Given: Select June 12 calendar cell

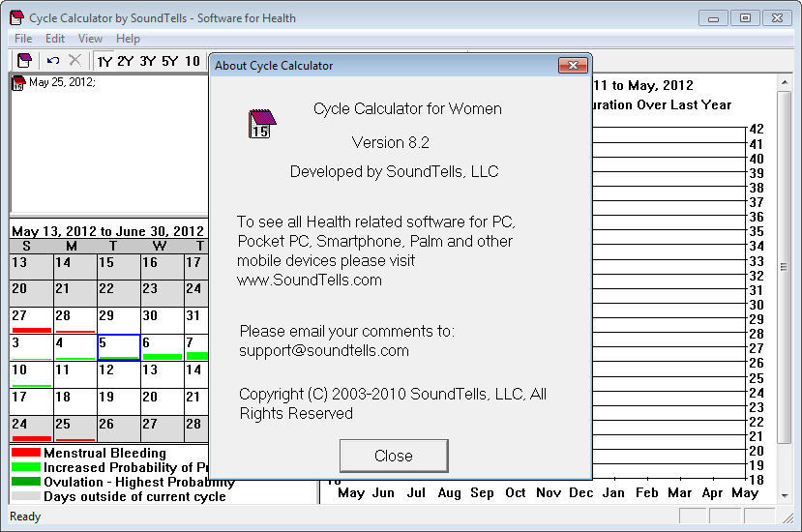Looking at the screenshot, I should click(x=119, y=374).
